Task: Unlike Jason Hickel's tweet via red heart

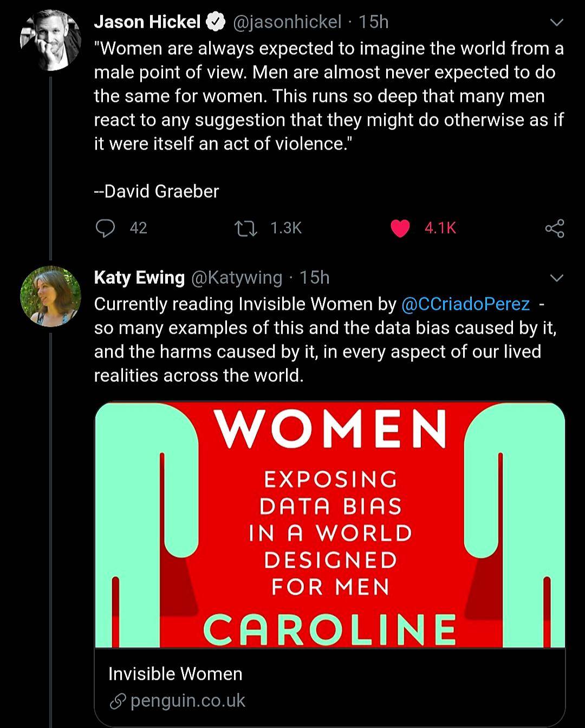Action: click(x=400, y=228)
